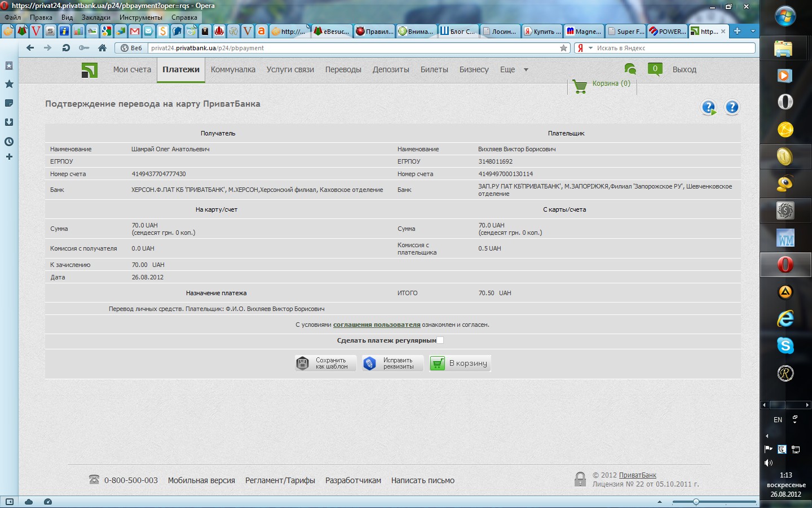Click the help icon with green arrow
Screen dimensions: 812x508
(709, 107)
